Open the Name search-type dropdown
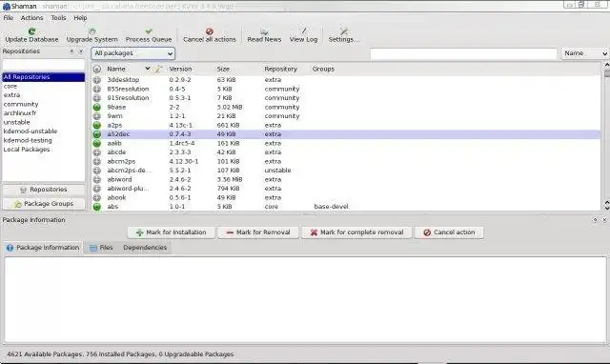 (585, 53)
